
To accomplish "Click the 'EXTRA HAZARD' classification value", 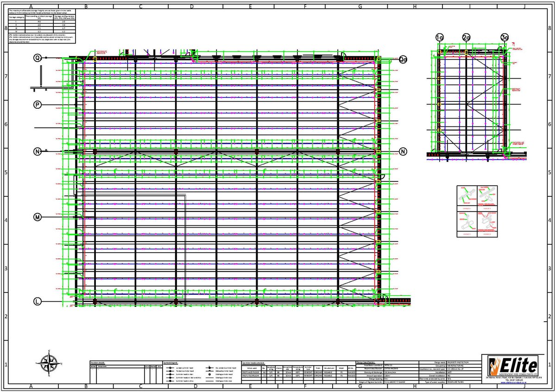I will tap(391, 369).
